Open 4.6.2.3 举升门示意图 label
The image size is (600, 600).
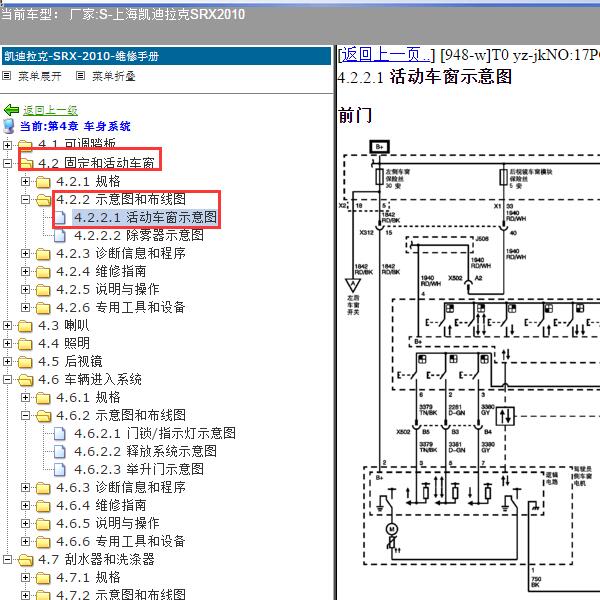139,469
